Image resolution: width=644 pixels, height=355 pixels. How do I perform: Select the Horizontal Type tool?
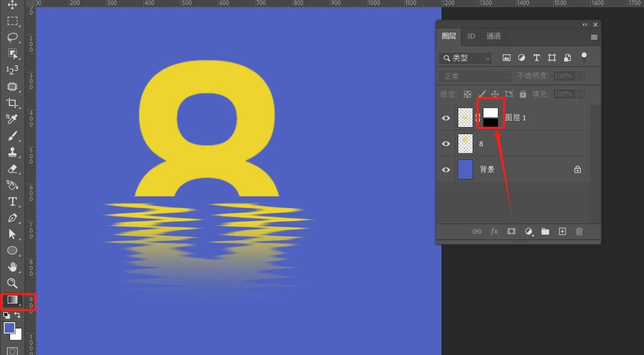tap(12, 201)
